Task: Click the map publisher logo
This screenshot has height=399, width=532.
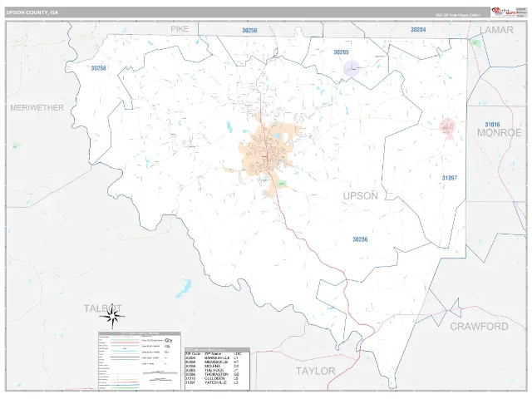Action: [503, 12]
